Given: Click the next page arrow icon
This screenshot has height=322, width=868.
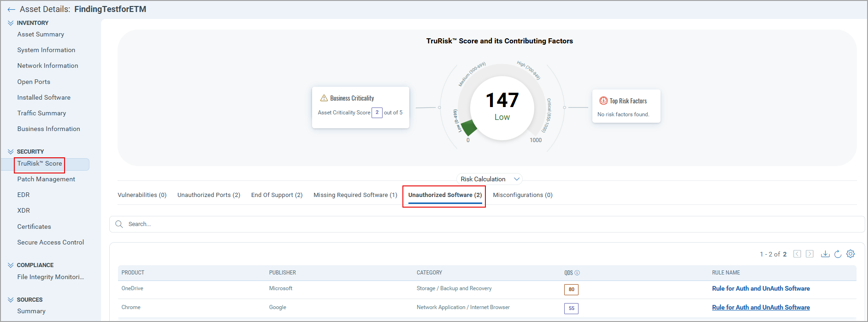Looking at the screenshot, I should (x=809, y=254).
